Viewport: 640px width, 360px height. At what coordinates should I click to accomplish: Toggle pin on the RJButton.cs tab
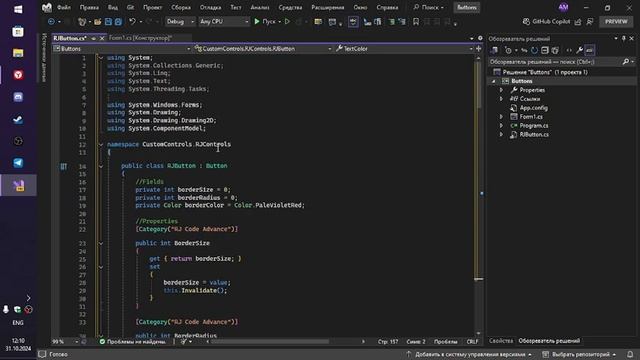(x=93, y=38)
